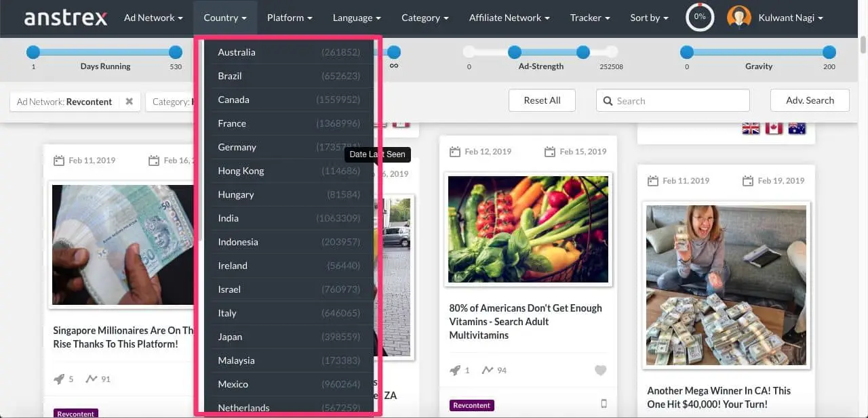Open Adv. Search
Image resolution: width=868 pixels, height=418 pixels.
[x=810, y=100]
